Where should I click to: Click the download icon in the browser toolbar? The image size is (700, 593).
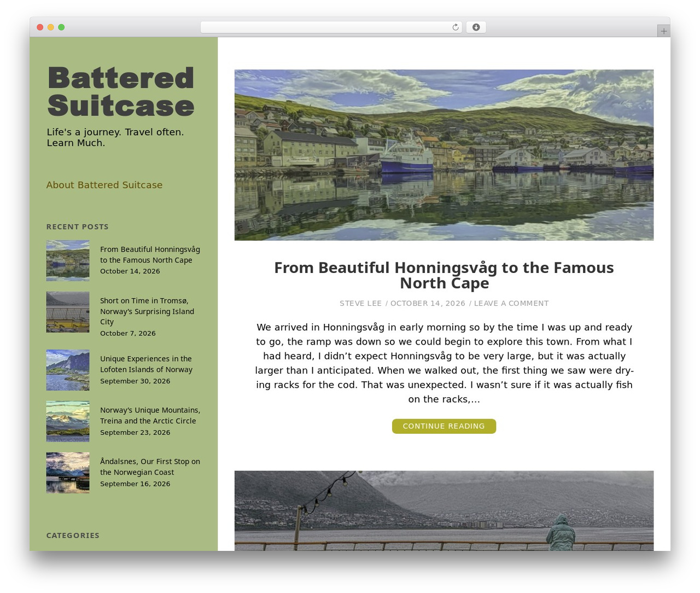[476, 27]
